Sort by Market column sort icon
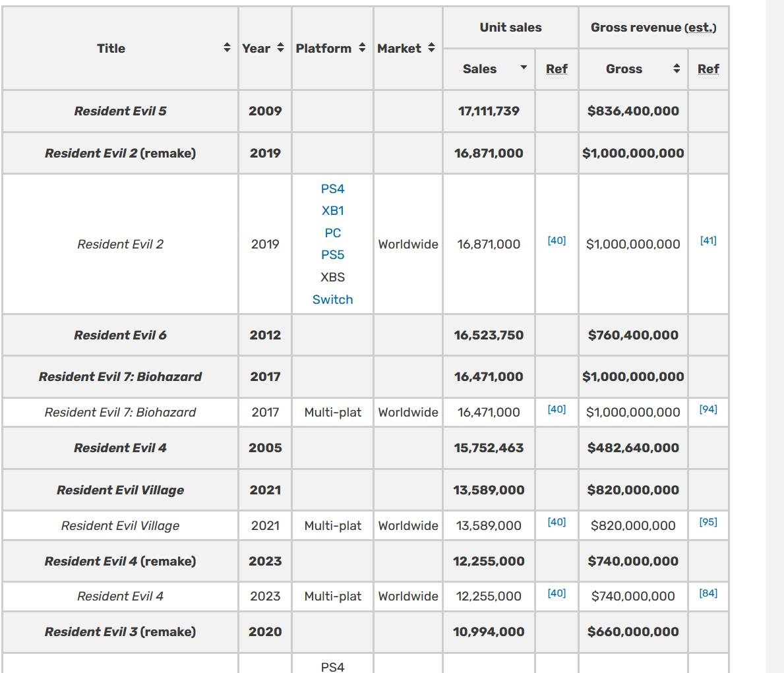The height and width of the screenshot is (673, 784). [x=431, y=48]
